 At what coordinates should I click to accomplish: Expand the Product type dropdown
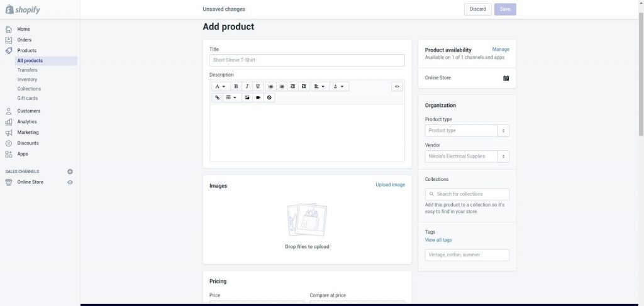click(502, 131)
